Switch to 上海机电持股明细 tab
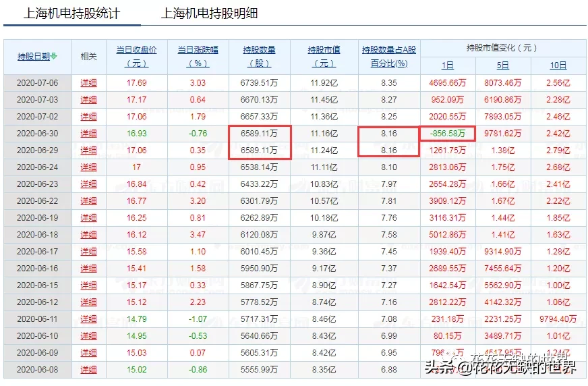The width and height of the screenshot is (588, 386). click(209, 13)
